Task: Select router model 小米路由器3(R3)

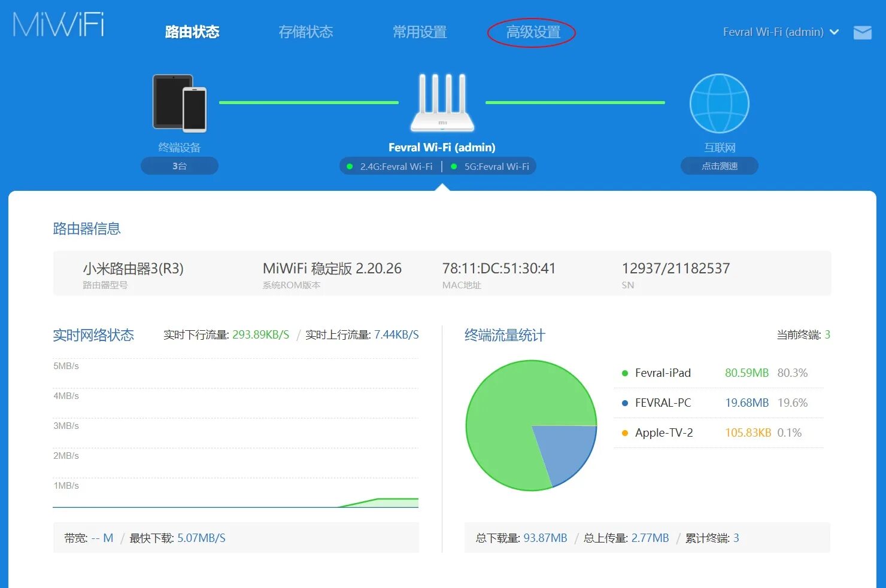Action: click(133, 269)
